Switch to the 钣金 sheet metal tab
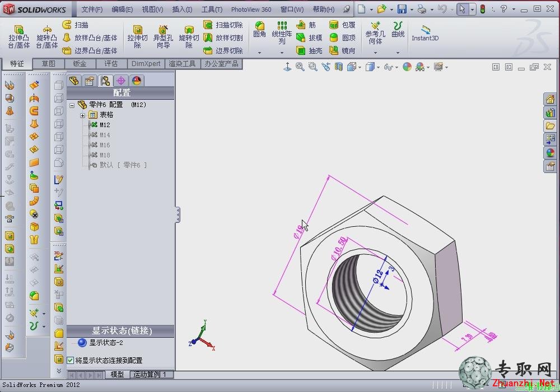The image size is (560, 392). [x=80, y=63]
